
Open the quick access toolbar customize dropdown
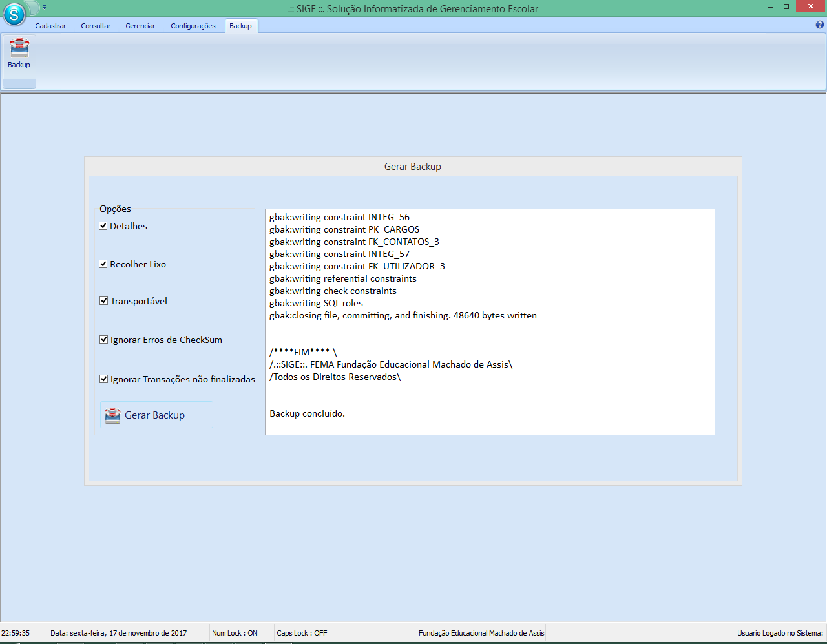tap(43, 6)
